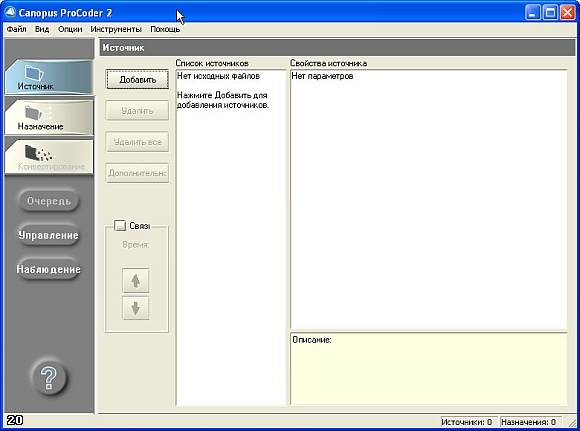Click the Описание description box
Image resolution: width=580 pixels, height=431 pixels.
coord(429,368)
